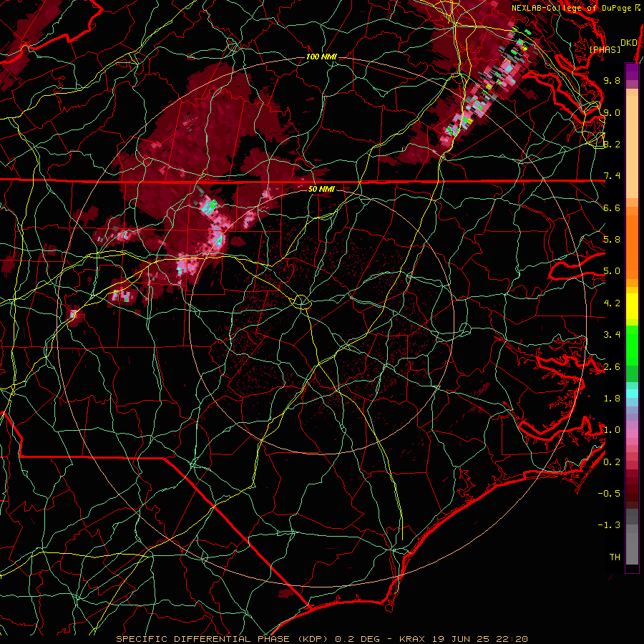644x644 pixels.
Task: Click the 1.8 value on the color scale
Action: coord(612,399)
